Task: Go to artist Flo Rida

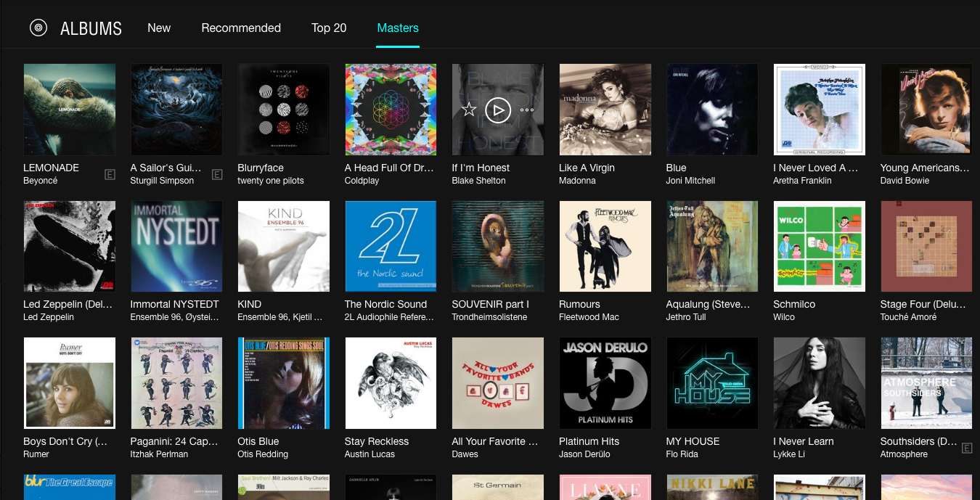Action: tap(683, 454)
